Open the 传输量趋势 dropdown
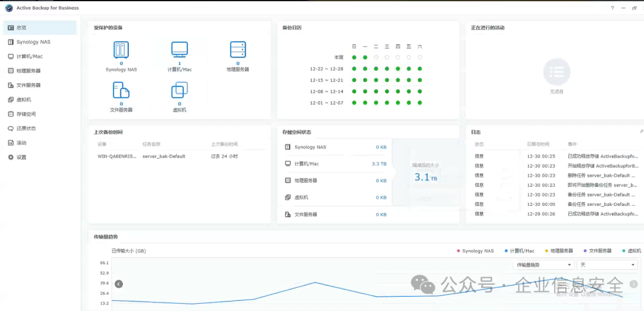This screenshot has width=644, height=311. click(544, 265)
